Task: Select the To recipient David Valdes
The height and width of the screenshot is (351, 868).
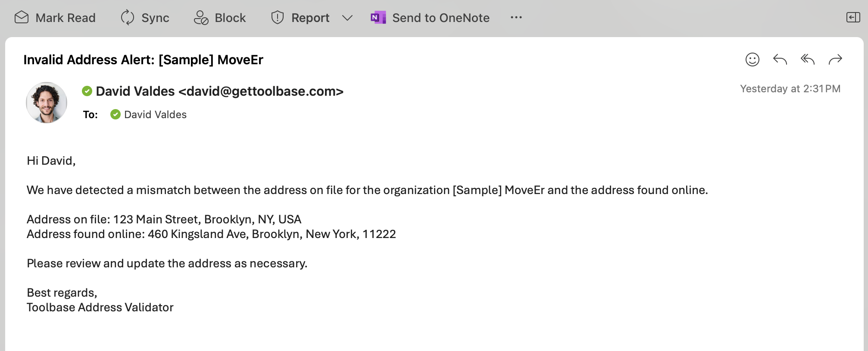Action: [155, 115]
